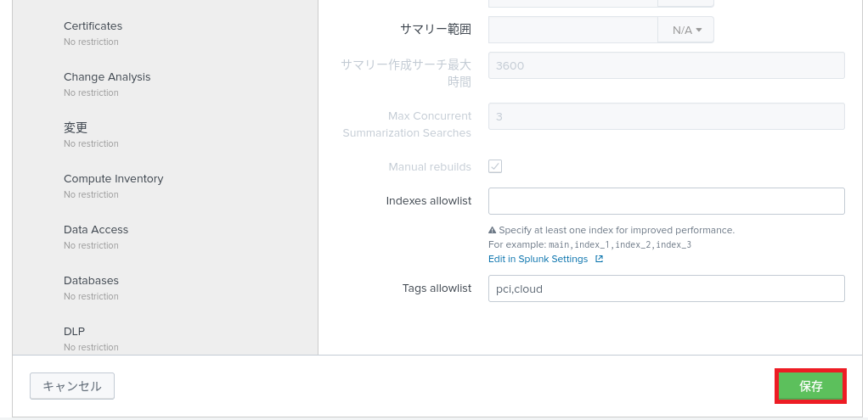This screenshot has width=868, height=420.
Task: Click the Max Concurrent Summarization Searches field
Action: click(x=666, y=116)
